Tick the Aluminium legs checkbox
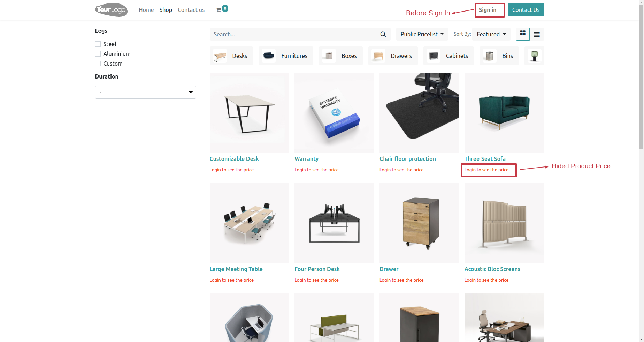 [x=98, y=54]
